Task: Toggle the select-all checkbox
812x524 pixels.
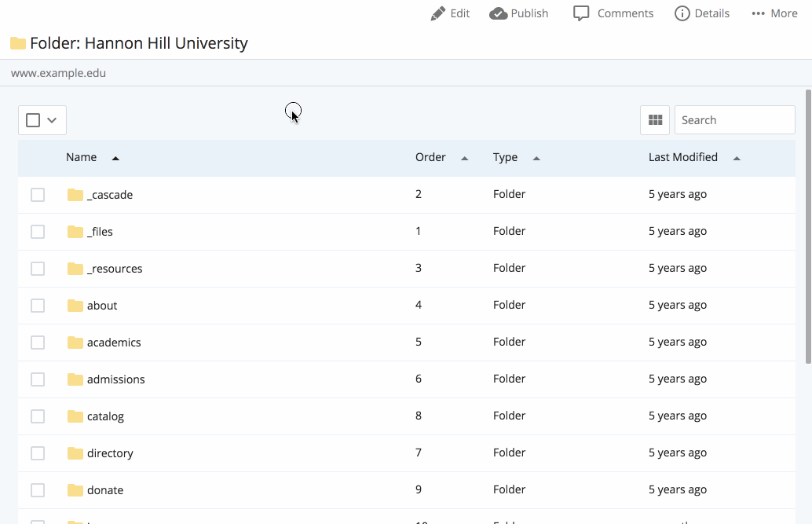Action: point(33,120)
